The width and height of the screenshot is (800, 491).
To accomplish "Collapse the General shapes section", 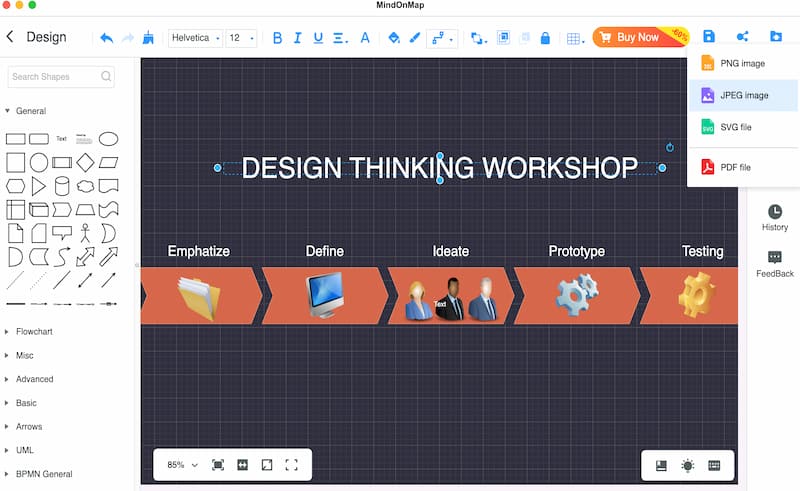I will point(26,111).
